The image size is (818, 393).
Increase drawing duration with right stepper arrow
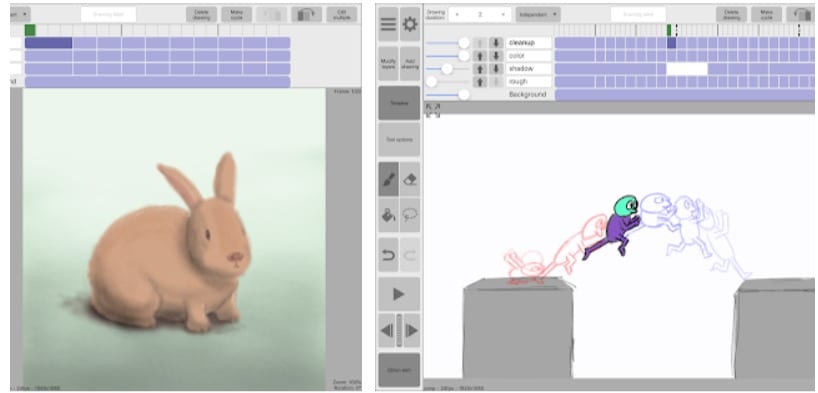tap(503, 15)
